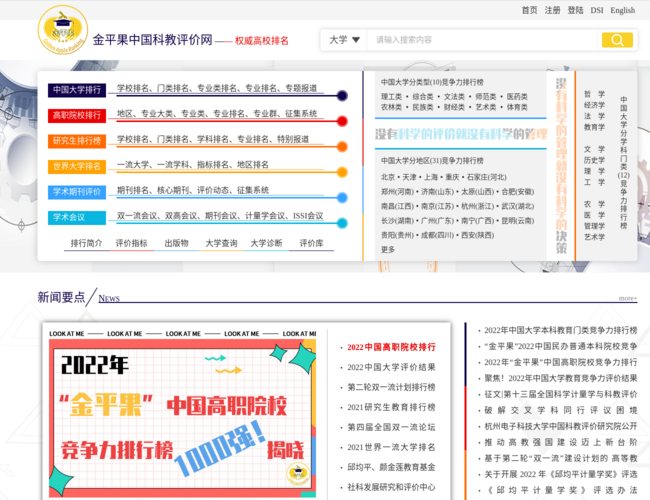Open 大学查询 tab
The image size is (650, 500).
click(x=221, y=243)
